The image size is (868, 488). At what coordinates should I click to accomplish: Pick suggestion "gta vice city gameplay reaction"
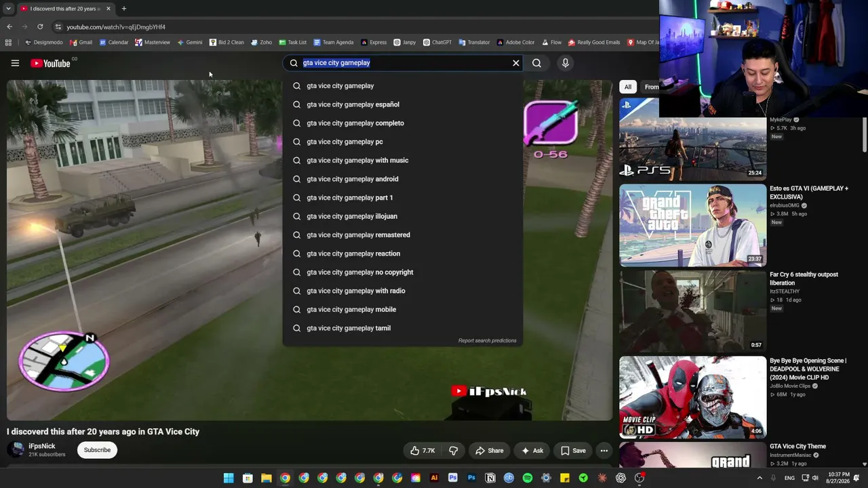click(403, 253)
